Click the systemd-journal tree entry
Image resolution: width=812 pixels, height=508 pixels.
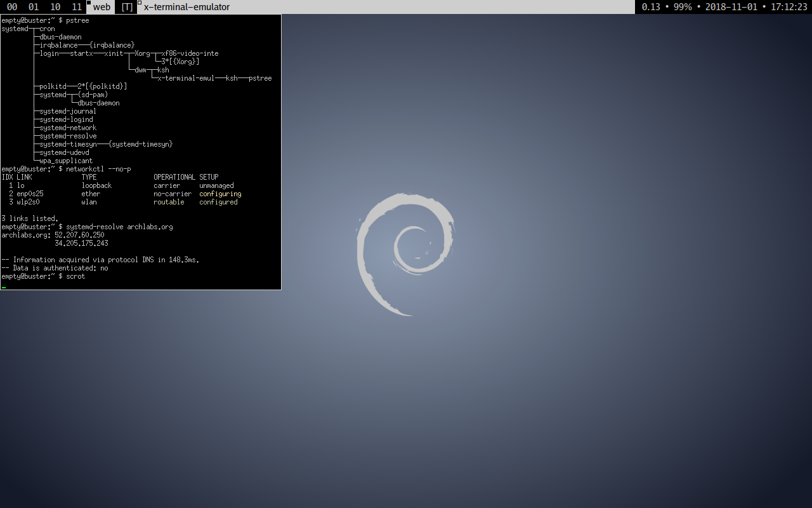pos(68,111)
